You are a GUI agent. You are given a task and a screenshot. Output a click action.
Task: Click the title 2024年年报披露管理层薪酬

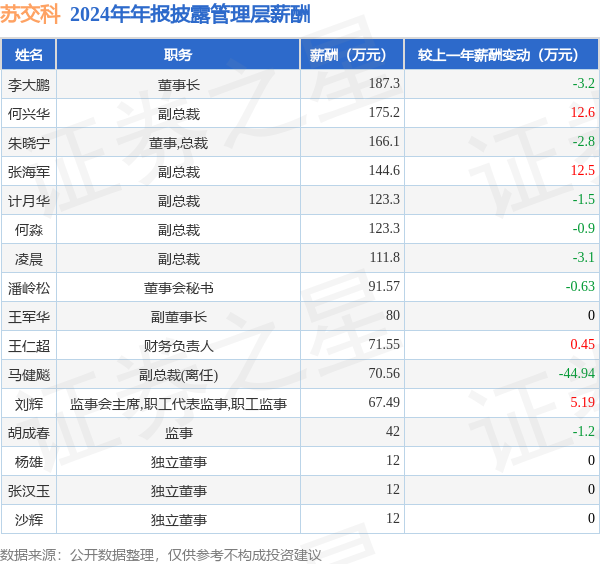pyautogui.click(x=190, y=15)
